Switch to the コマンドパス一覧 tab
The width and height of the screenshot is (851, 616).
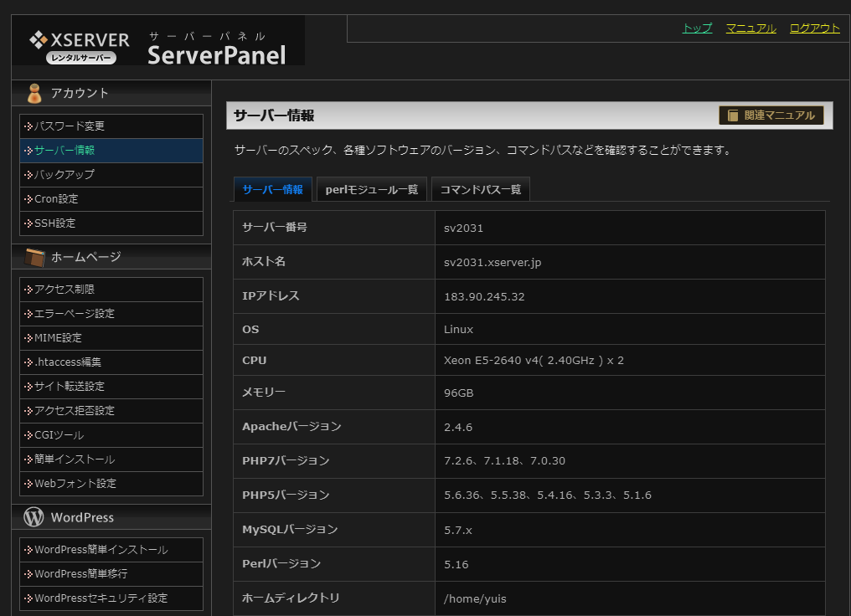pyautogui.click(x=480, y=189)
